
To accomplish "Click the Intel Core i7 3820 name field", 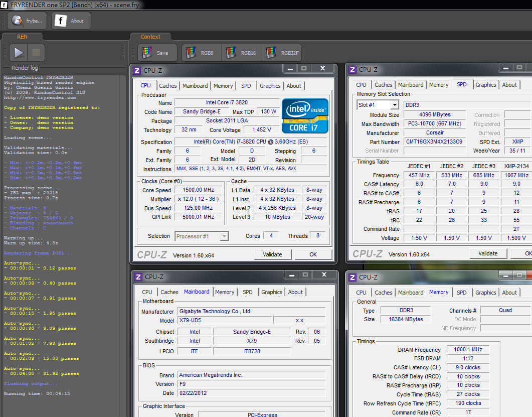I will pyautogui.click(x=227, y=102).
